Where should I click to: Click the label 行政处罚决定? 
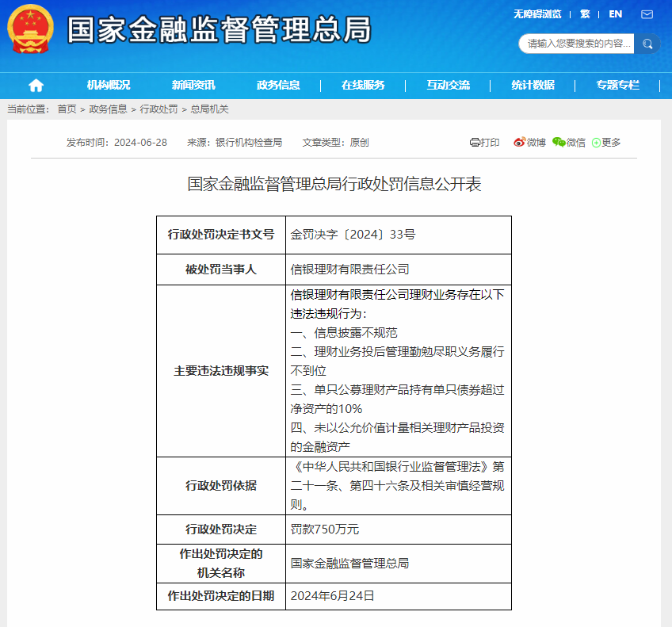tap(221, 530)
